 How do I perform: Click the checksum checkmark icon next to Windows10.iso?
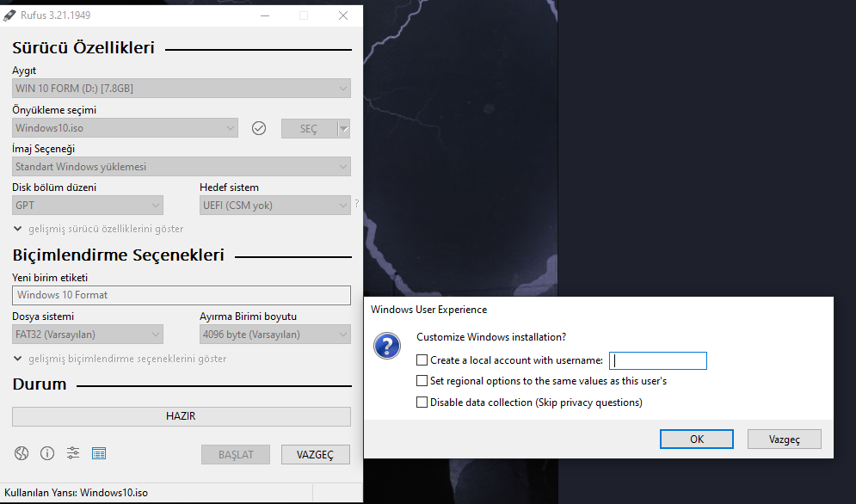259,128
